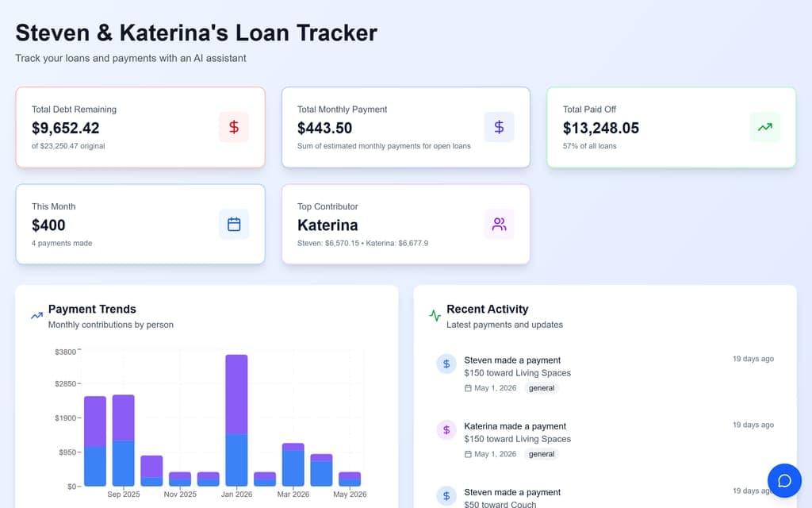Click '$50 toward Couch' text
Image resolution: width=812 pixels, height=508 pixels.
point(500,504)
